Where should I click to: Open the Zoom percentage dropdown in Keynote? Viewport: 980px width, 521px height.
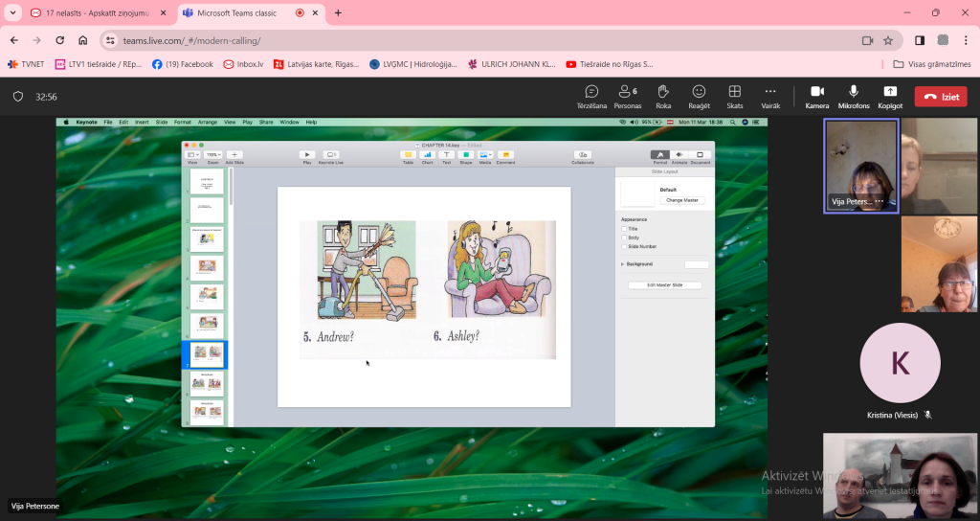[x=213, y=155]
